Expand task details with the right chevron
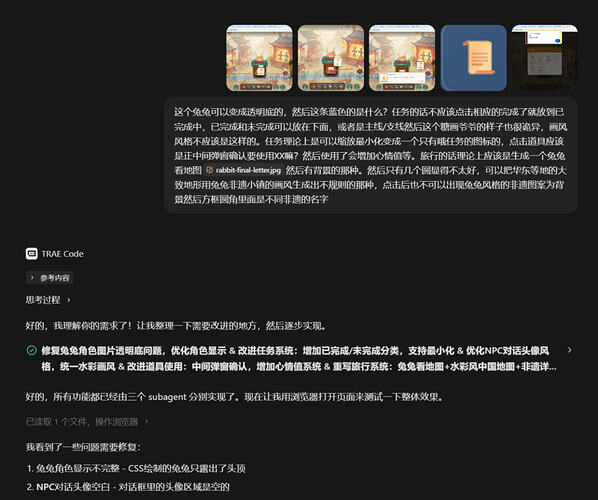This screenshot has height=500, width=598. 569,350
